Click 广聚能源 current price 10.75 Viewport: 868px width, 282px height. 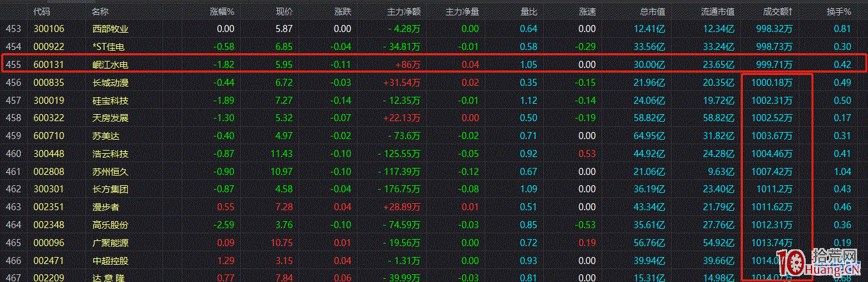coord(282,243)
